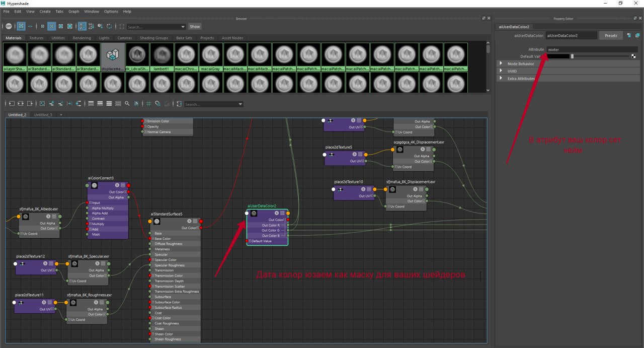The width and height of the screenshot is (644, 348).
Task: Toggle sort by name A-Z icon
Action: coord(83,26)
